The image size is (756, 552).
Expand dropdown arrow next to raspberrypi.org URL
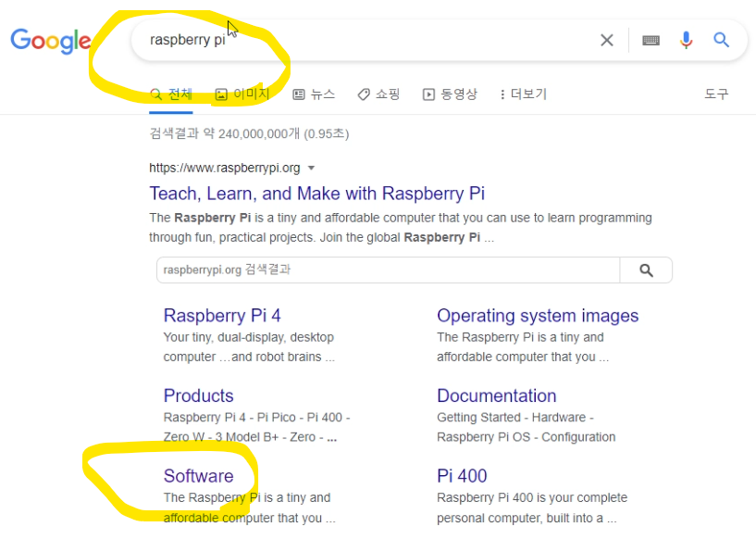311,169
